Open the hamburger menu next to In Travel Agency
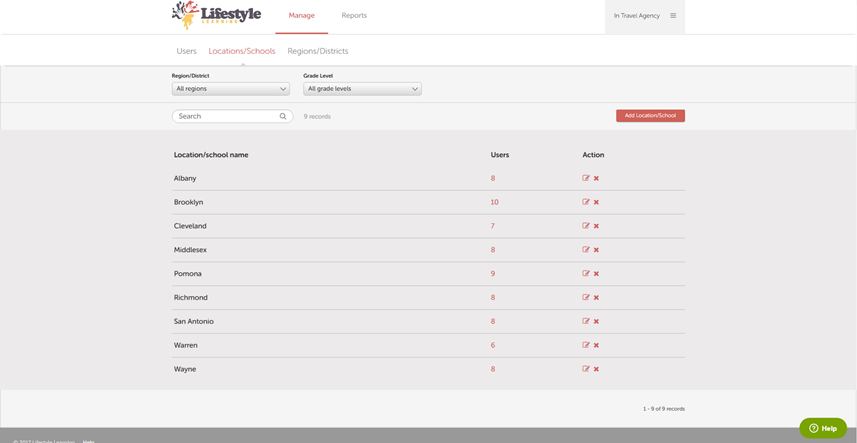Viewport: 857px width, 443px height. click(673, 16)
